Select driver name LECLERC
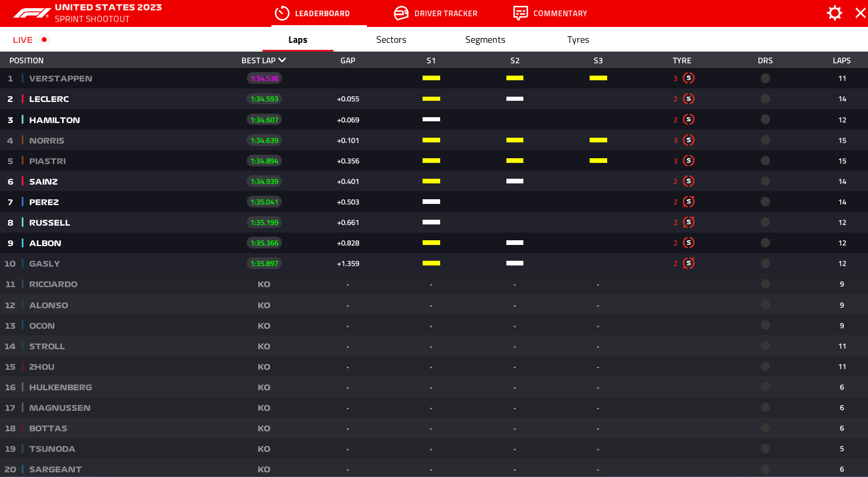 [49, 99]
